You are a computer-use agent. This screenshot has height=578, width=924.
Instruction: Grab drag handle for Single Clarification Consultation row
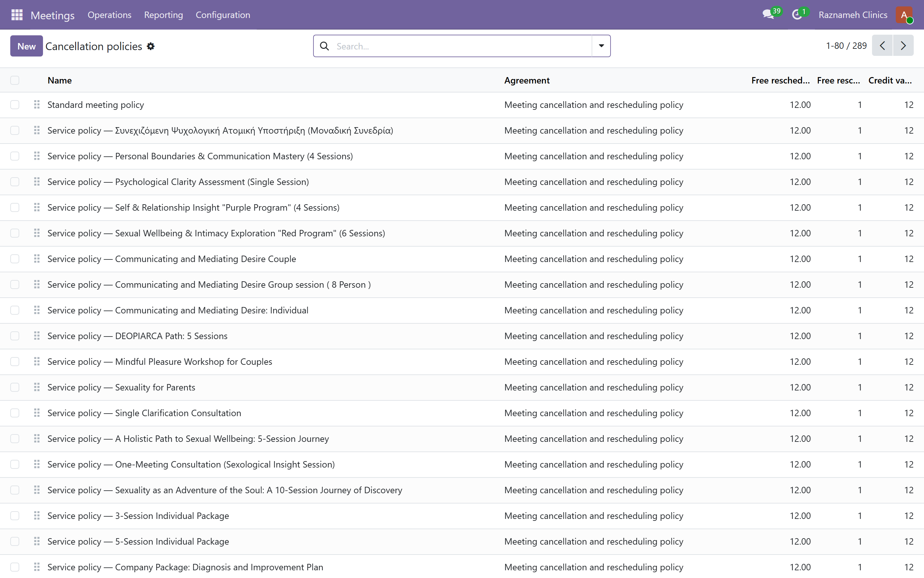(x=37, y=413)
